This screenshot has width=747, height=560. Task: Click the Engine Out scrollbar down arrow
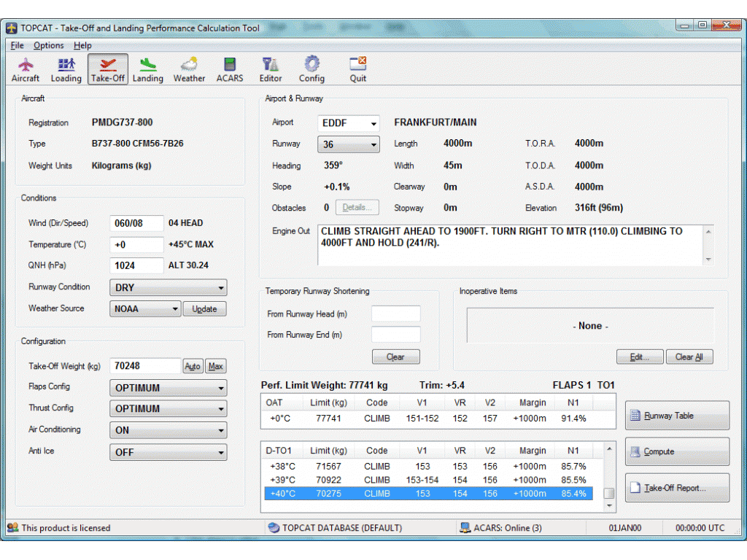708,260
